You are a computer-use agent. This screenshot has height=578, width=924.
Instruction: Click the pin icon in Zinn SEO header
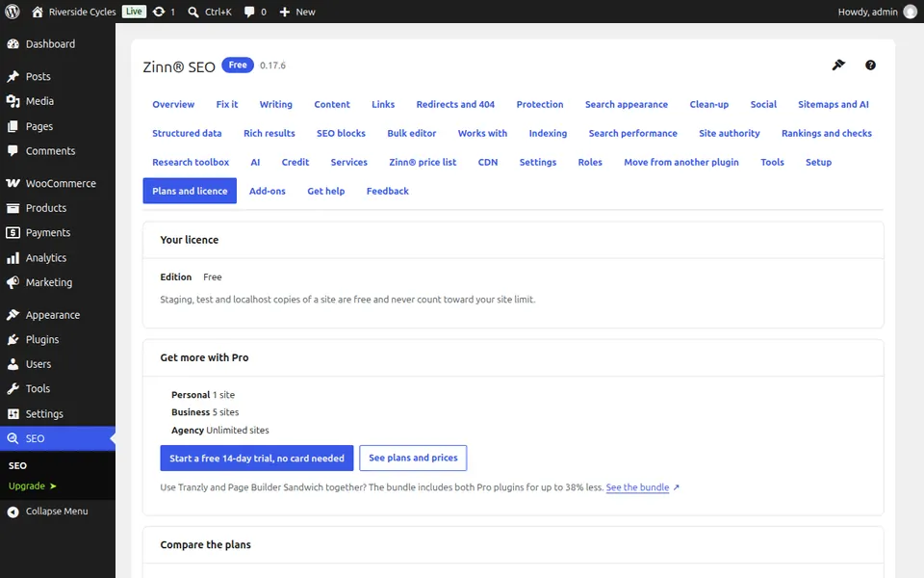pyautogui.click(x=838, y=65)
